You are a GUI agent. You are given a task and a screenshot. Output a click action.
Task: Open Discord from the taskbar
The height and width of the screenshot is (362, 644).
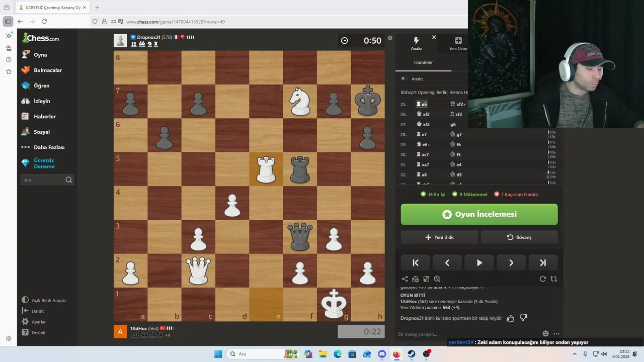382,354
